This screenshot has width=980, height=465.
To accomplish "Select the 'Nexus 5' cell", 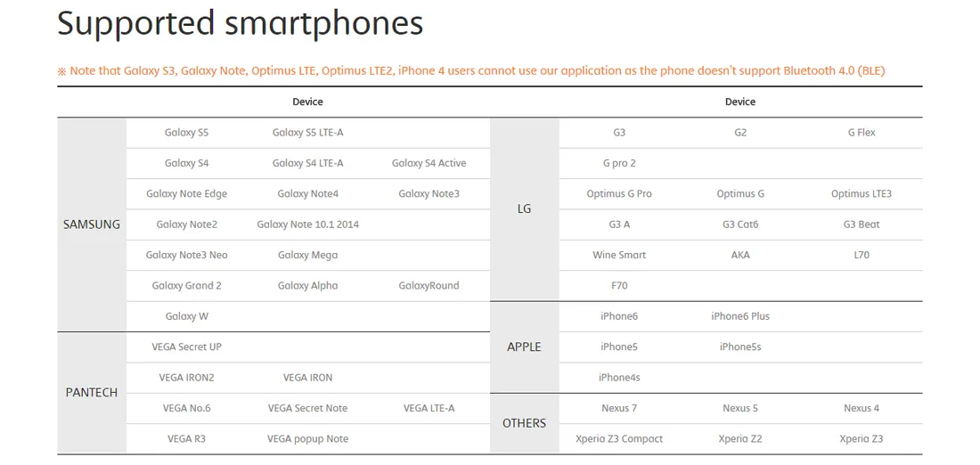I will tap(740, 408).
